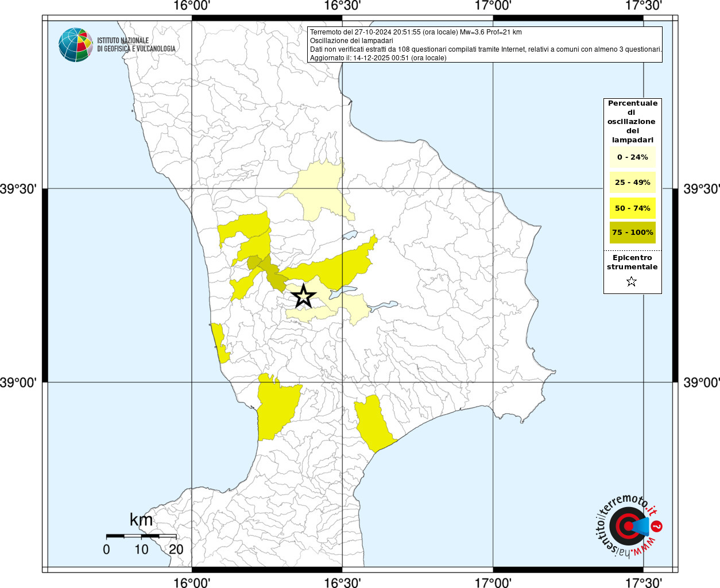Click the bottom axis label 16°30'
Image resolution: width=720 pixels, height=588 pixels.
tap(342, 582)
